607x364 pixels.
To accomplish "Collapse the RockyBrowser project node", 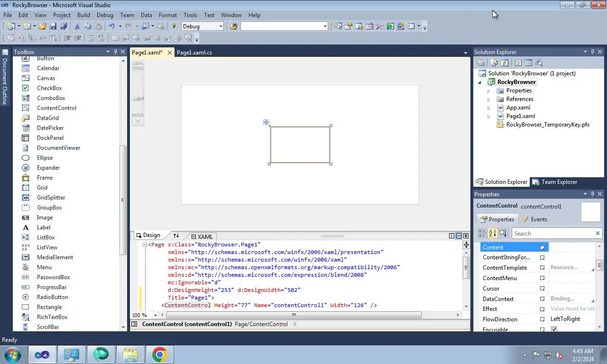I will point(479,82).
